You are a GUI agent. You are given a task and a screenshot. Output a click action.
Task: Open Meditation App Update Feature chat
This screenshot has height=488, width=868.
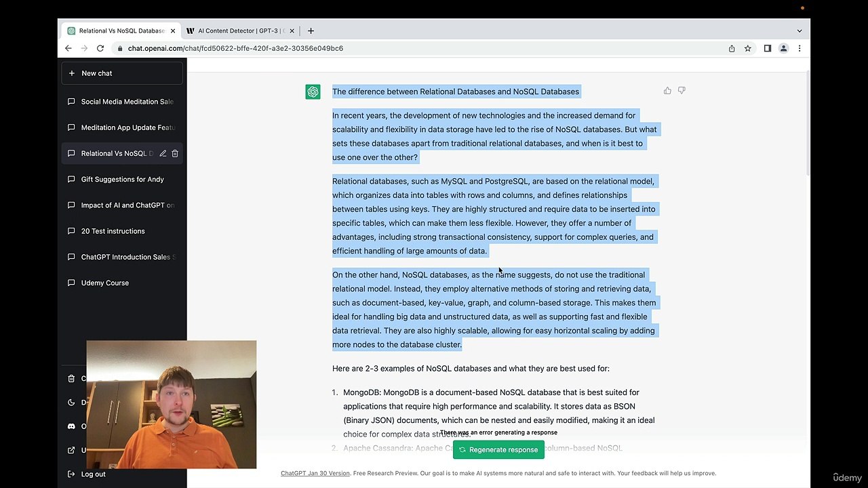pyautogui.click(x=122, y=127)
